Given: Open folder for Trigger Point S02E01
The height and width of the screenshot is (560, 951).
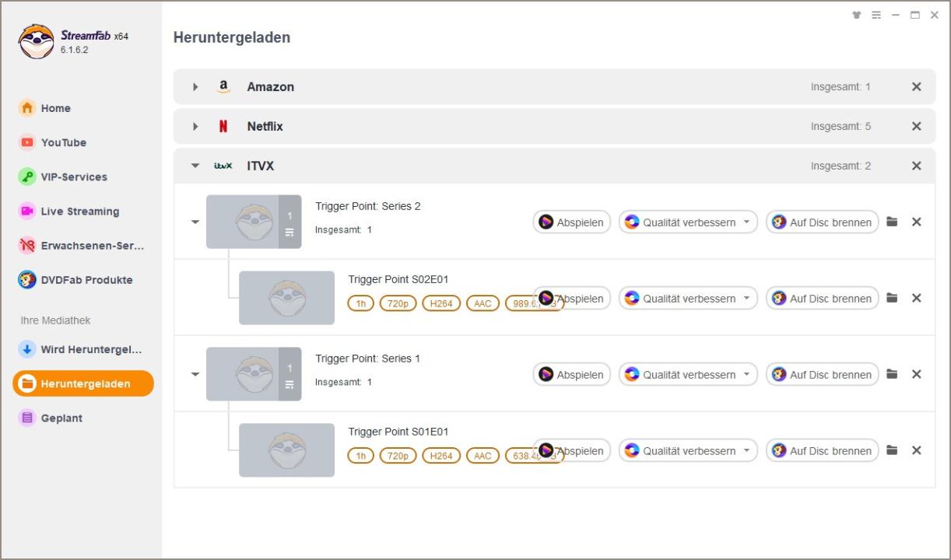Looking at the screenshot, I should click(892, 298).
